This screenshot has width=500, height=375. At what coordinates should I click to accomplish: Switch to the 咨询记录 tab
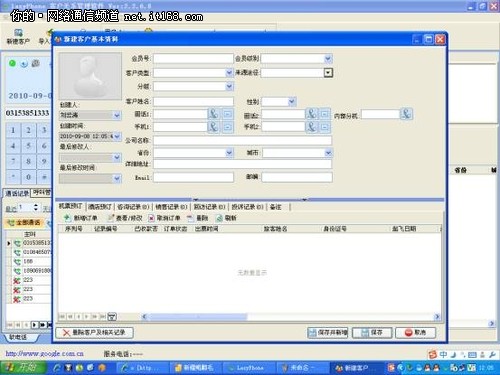(133, 207)
